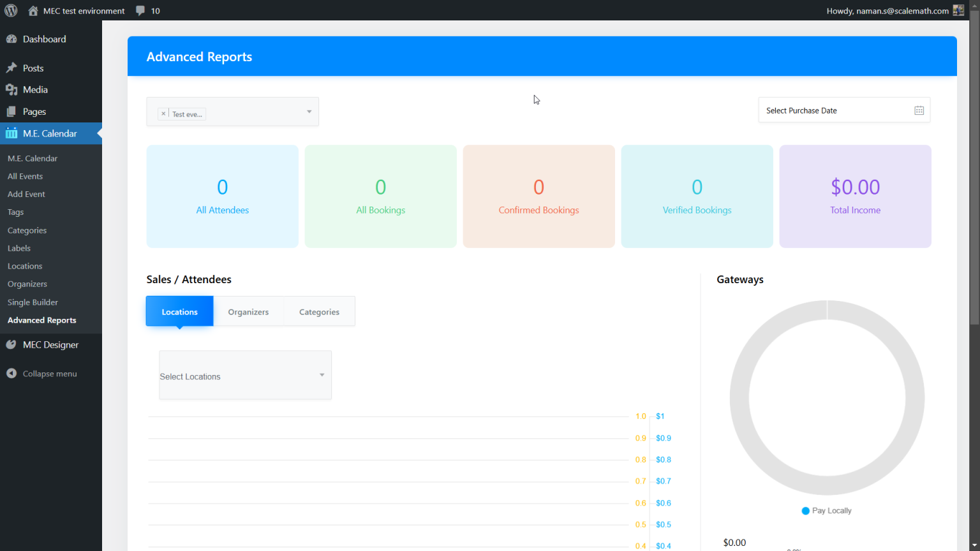Remove the Test eve filter tag
The image size is (980, 551).
163,114
